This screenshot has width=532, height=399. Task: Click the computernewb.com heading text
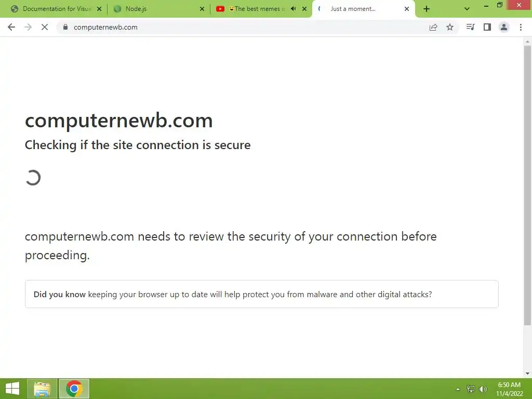point(119,121)
